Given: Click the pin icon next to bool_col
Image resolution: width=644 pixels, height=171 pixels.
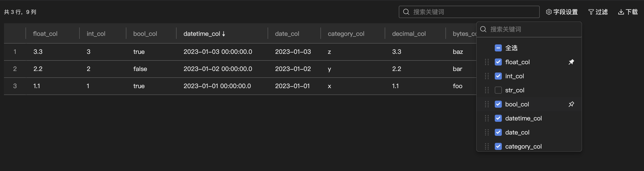Looking at the screenshot, I should coord(571,104).
